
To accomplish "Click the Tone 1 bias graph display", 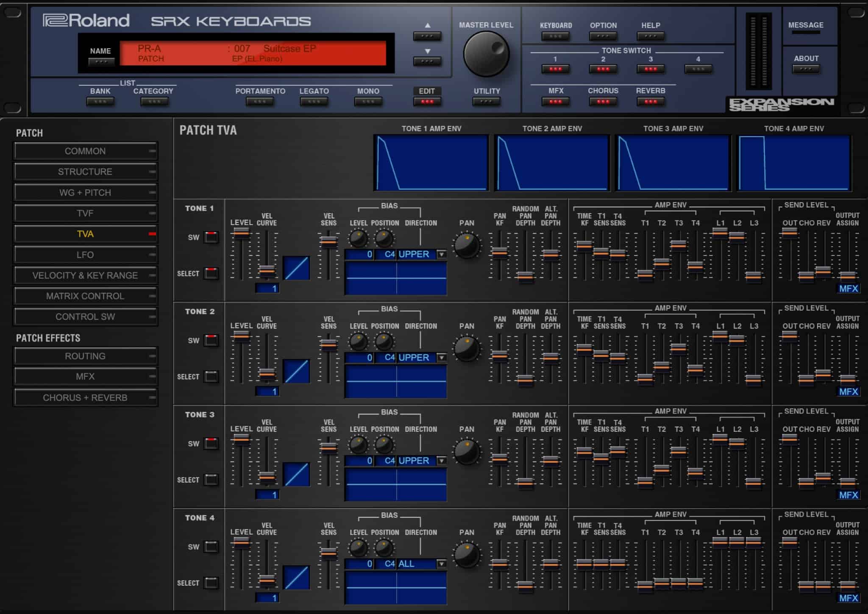I will (396, 278).
